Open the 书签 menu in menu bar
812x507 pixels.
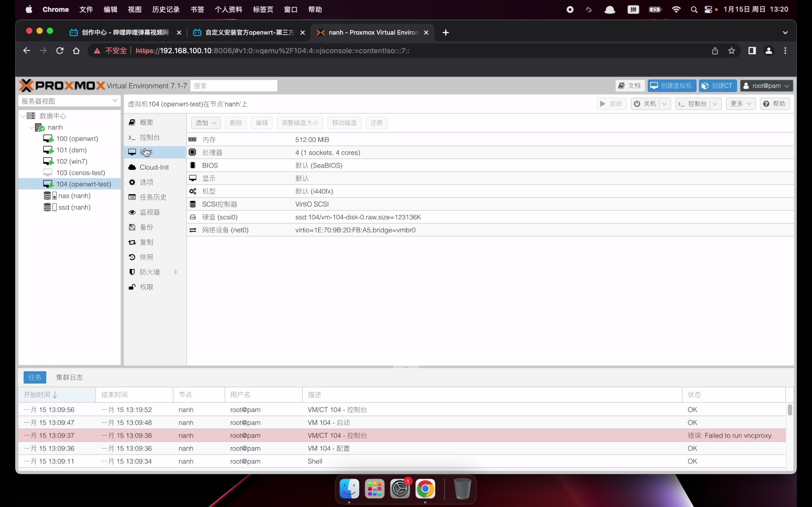click(x=197, y=10)
